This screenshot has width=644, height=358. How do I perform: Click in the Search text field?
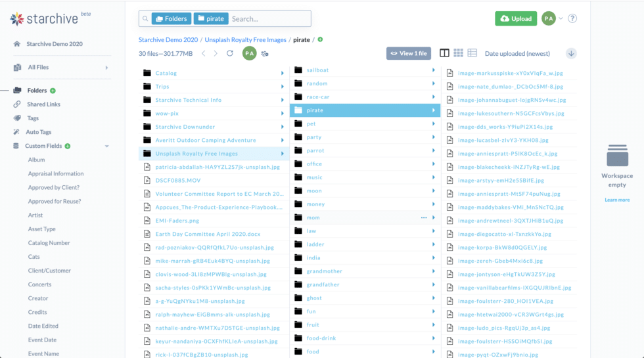click(x=269, y=18)
